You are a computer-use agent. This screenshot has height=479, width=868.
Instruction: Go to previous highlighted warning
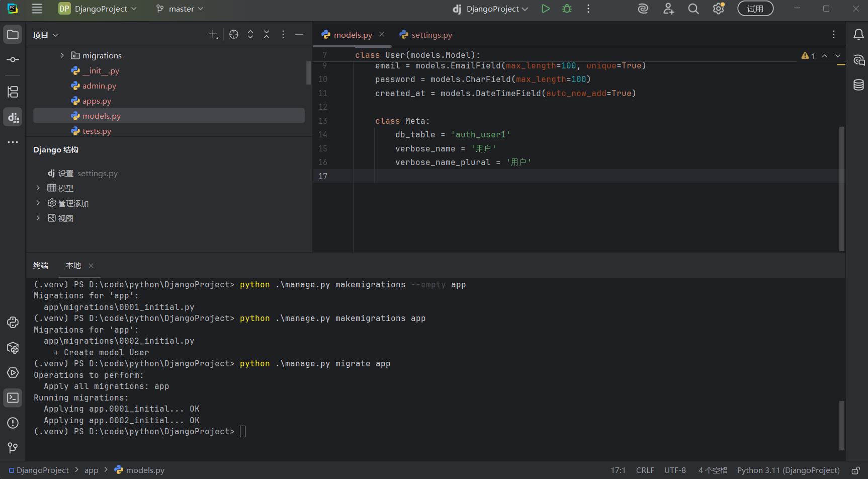(825, 56)
